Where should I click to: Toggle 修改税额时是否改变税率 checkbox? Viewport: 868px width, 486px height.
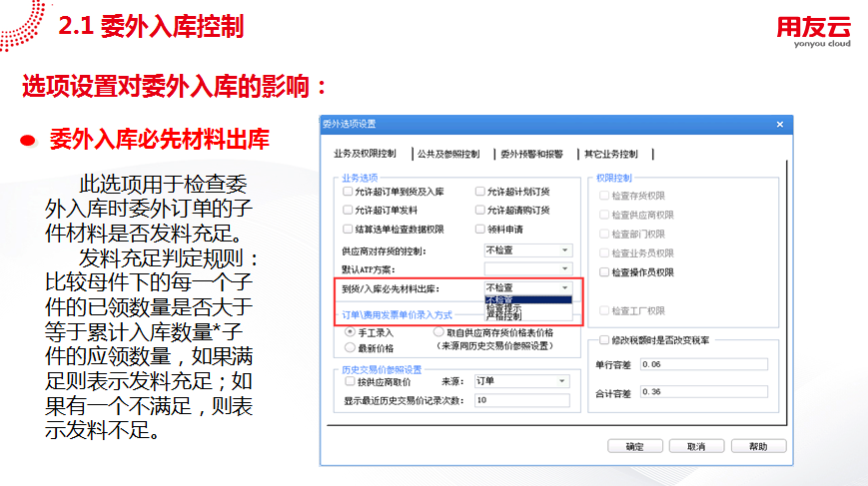[x=604, y=340]
